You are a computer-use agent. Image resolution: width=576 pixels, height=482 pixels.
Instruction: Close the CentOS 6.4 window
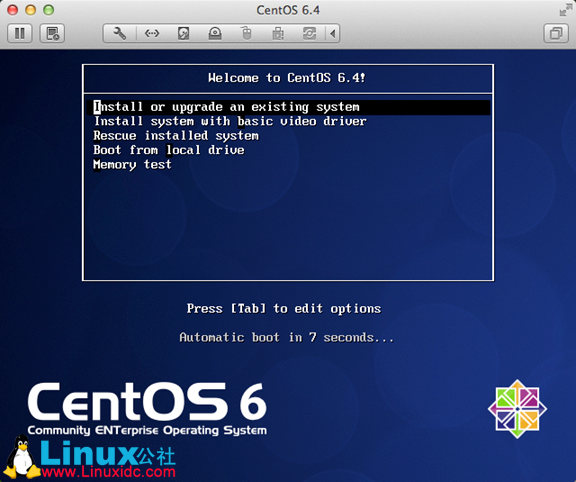tap(12, 10)
